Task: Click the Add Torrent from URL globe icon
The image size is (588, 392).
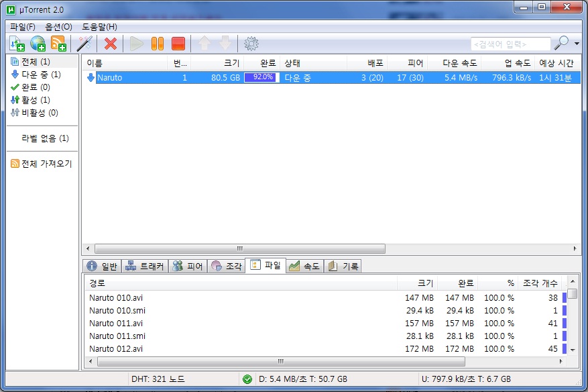Action: point(38,44)
